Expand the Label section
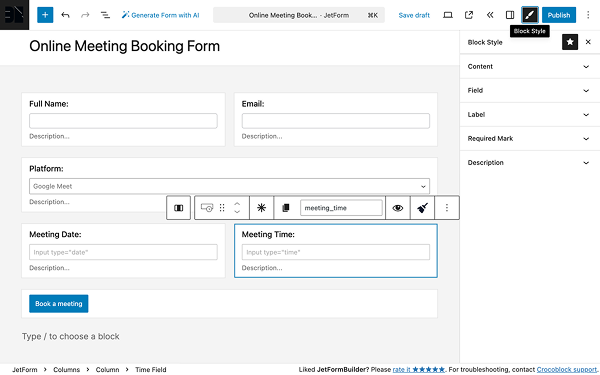600x375 pixels. (530, 115)
